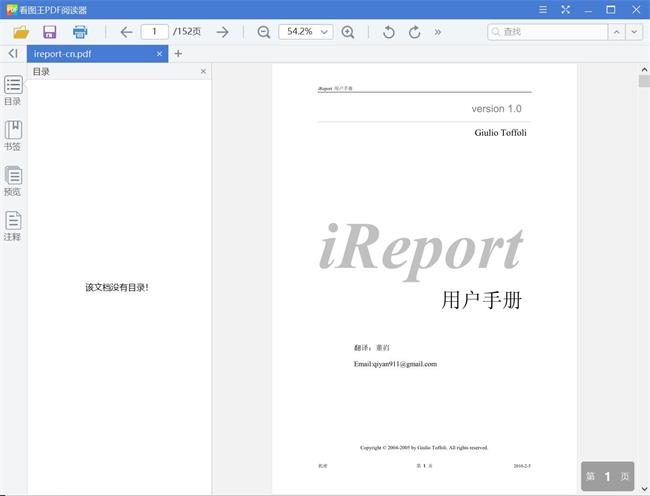Save the document with floppy disk icon
650x496 pixels.
coord(50,32)
